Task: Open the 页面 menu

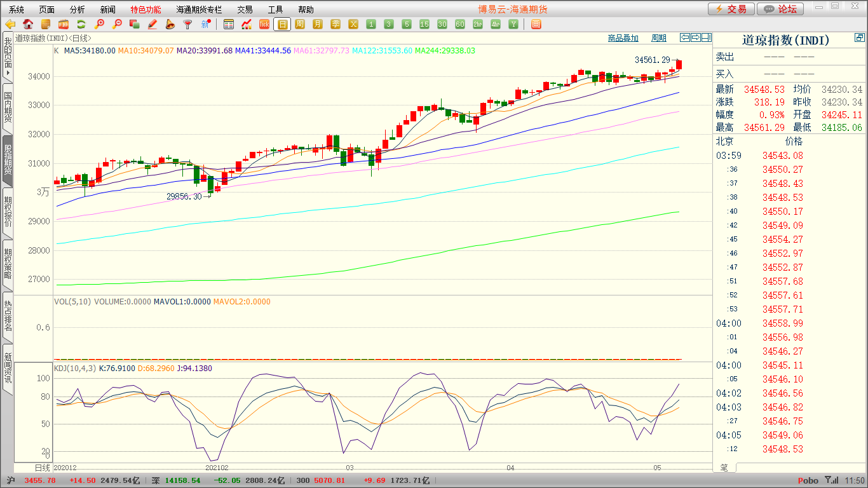Action: [x=47, y=10]
